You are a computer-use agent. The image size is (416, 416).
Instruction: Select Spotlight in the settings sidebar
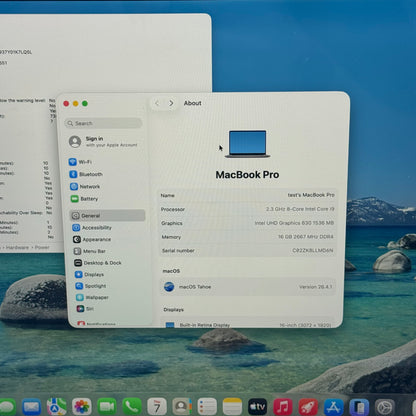coord(91,286)
